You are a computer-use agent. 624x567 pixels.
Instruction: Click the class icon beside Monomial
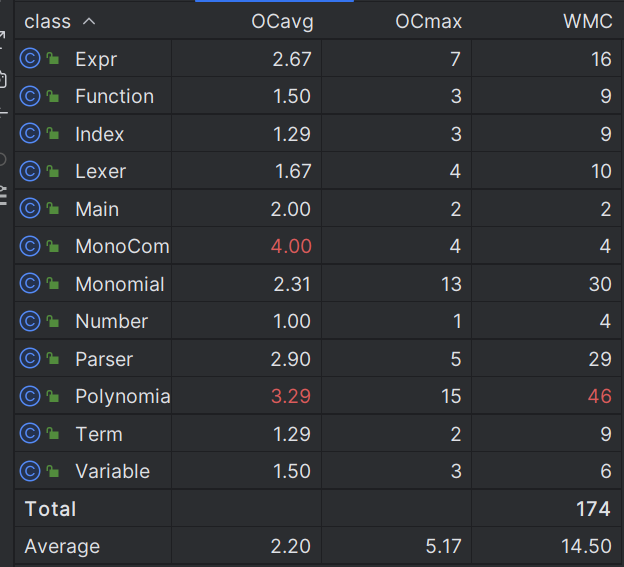pos(30,284)
